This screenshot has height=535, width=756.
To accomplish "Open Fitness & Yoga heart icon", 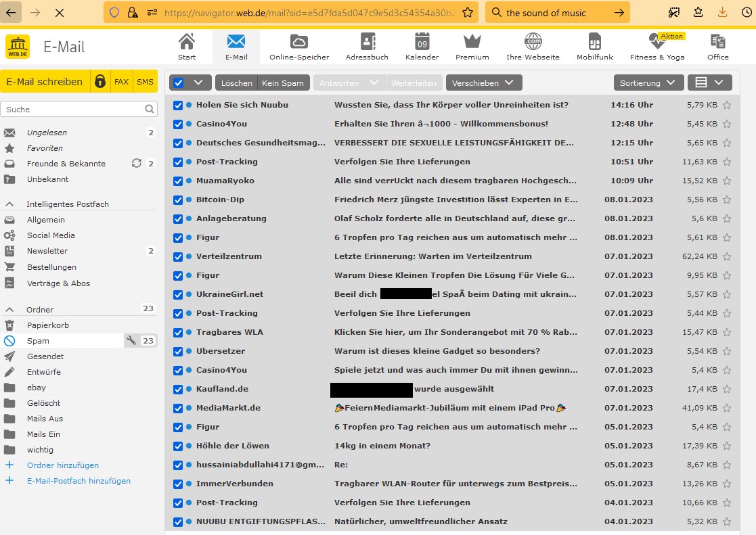I will 657,41.
